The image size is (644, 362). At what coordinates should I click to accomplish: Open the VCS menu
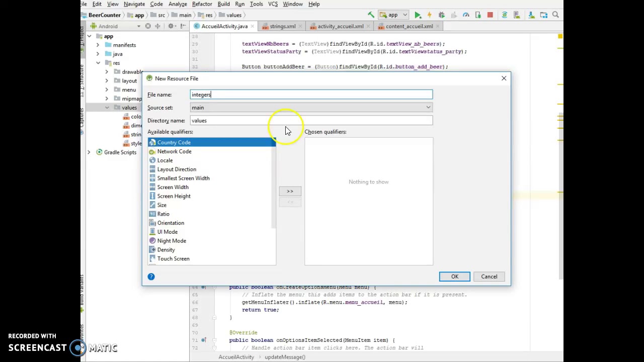tap(273, 4)
